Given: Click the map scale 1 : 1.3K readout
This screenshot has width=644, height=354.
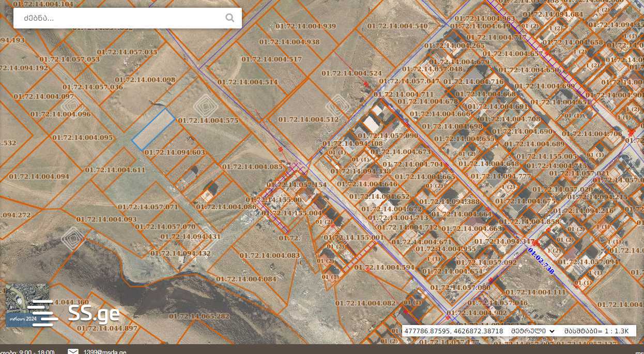Looking at the screenshot, I should 596,331.
